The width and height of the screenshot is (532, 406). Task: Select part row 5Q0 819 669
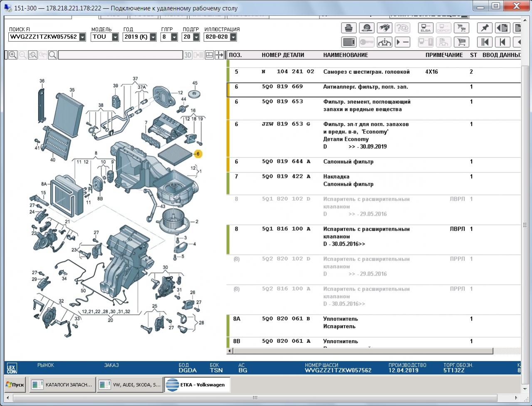pos(374,90)
